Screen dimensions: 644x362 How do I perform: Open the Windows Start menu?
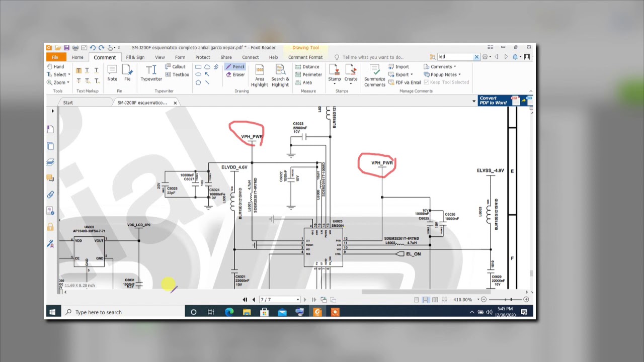(x=52, y=312)
